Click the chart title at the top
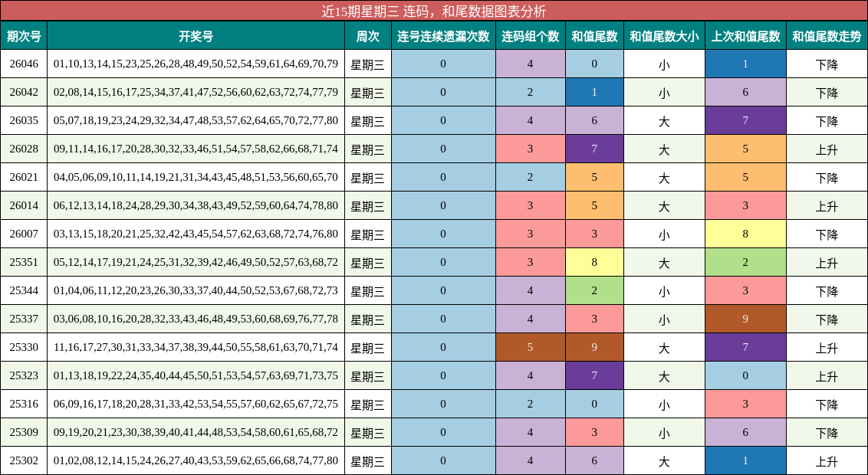Screen dimensions: 868x475 point(434,10)
